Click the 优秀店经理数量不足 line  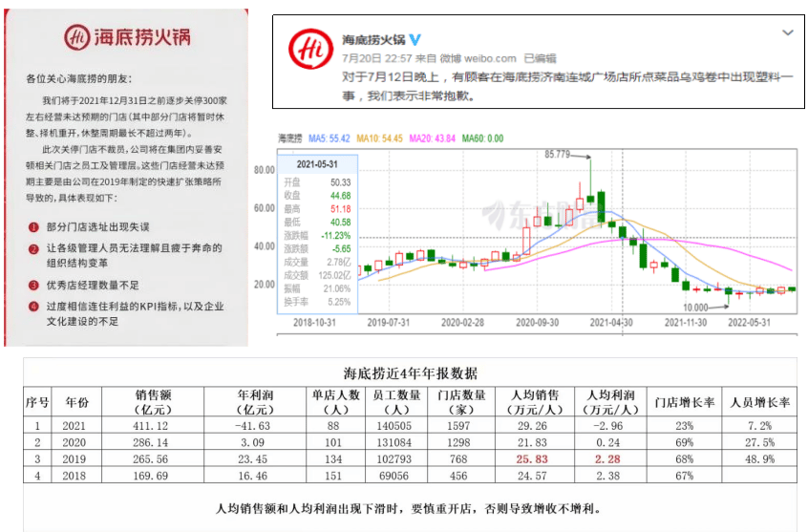pos(93,286)
